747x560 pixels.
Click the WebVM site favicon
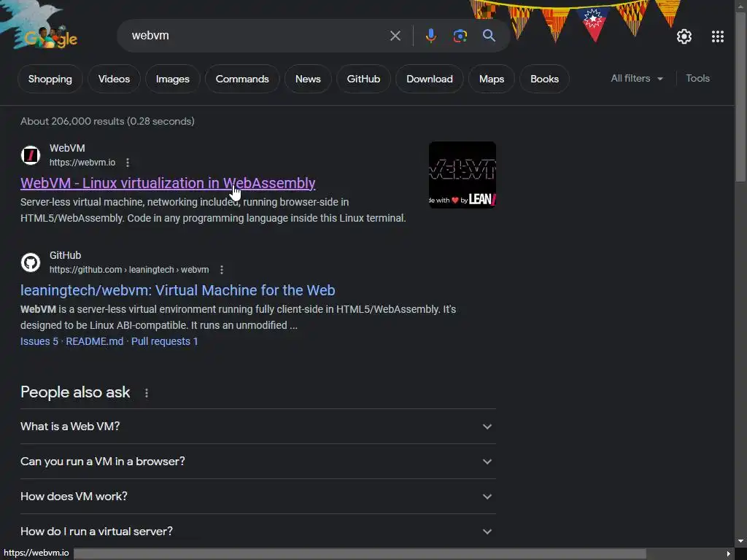click(x=31, y=155)
